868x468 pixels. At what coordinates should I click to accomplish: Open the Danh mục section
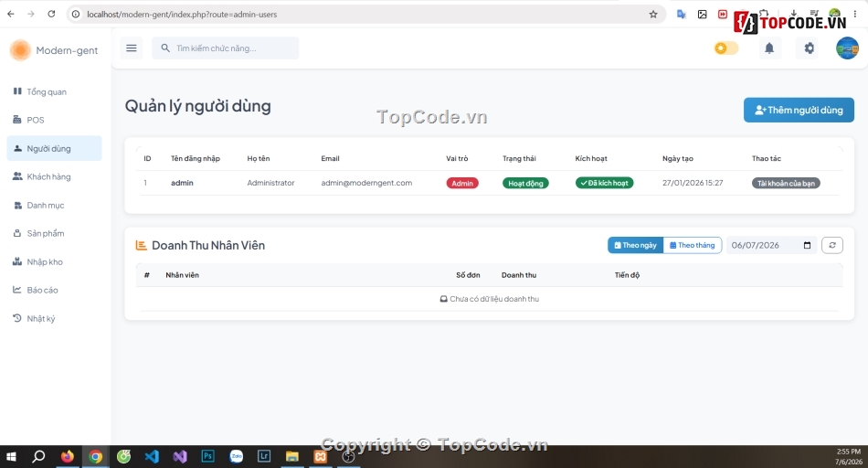click(54, 205)
